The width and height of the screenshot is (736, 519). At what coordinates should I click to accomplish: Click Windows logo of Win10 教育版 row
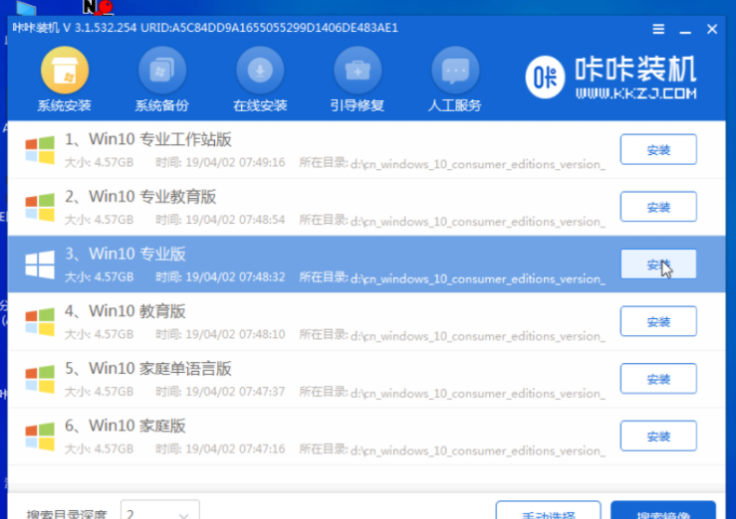point(40,321)
